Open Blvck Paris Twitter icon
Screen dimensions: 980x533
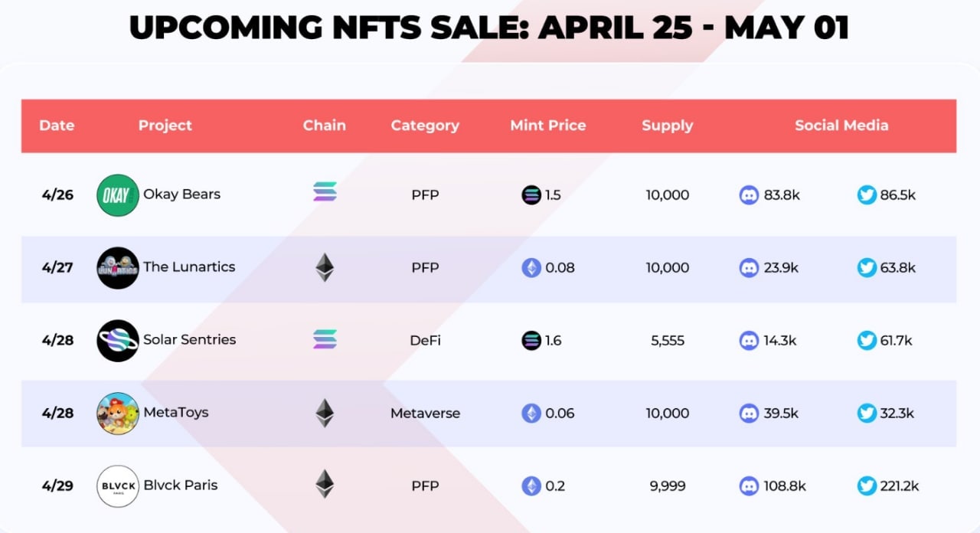[x=867, y=486]
